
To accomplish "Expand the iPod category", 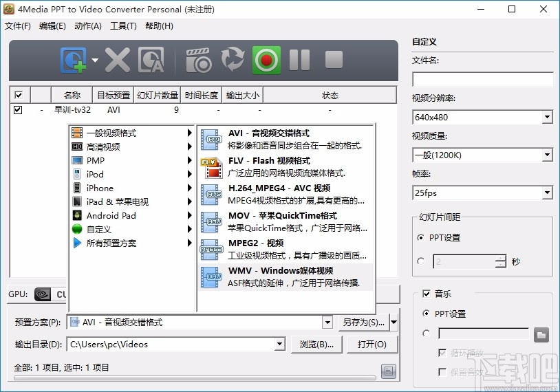I will [132, 174].
